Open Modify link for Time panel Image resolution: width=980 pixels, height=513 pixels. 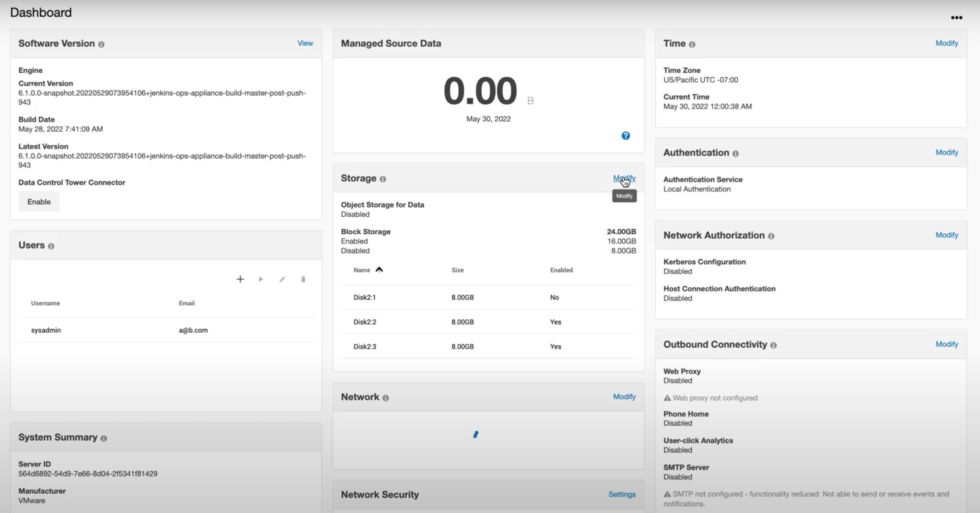tap(946, 43)
